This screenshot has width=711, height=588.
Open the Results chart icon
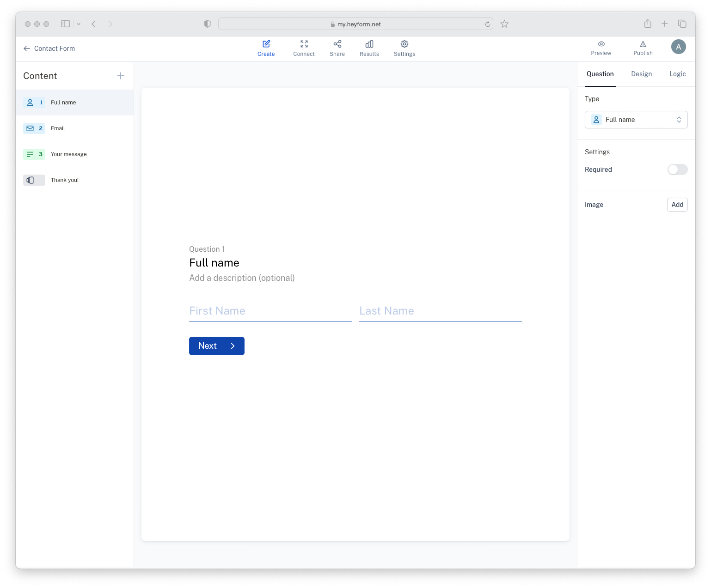click(369, 44)
